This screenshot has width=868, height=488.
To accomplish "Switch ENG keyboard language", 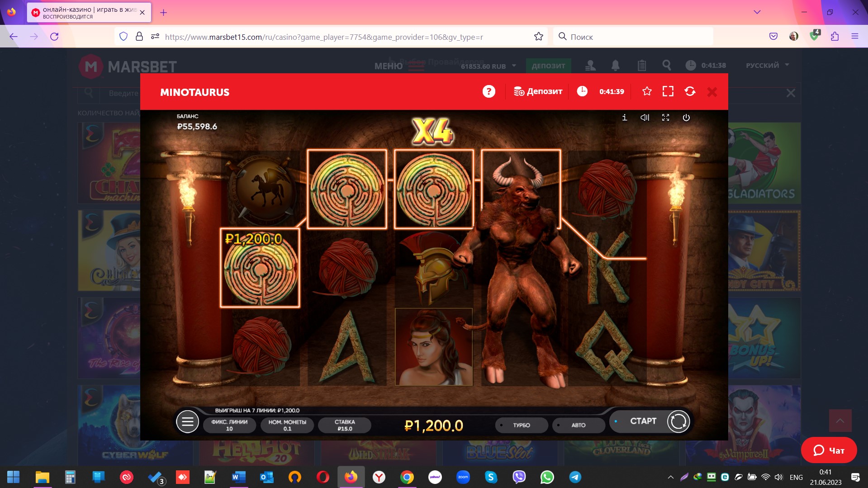I will (x=796, y=477).
